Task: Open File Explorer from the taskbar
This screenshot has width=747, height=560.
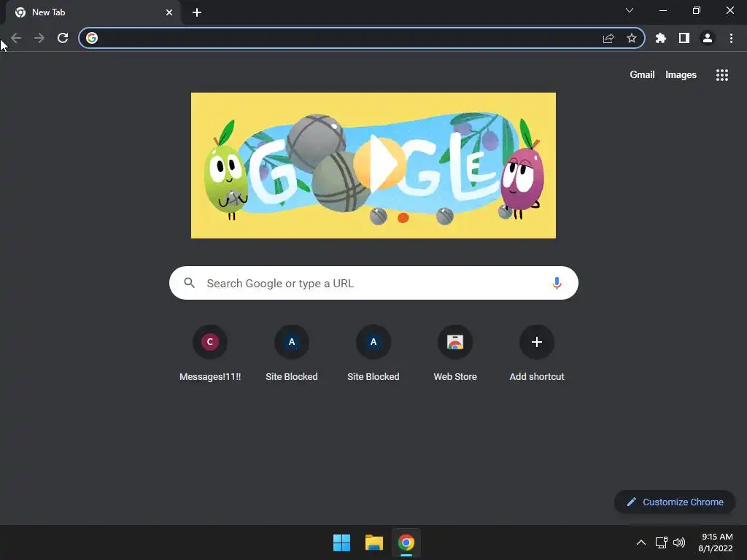Action: [374, 542]
